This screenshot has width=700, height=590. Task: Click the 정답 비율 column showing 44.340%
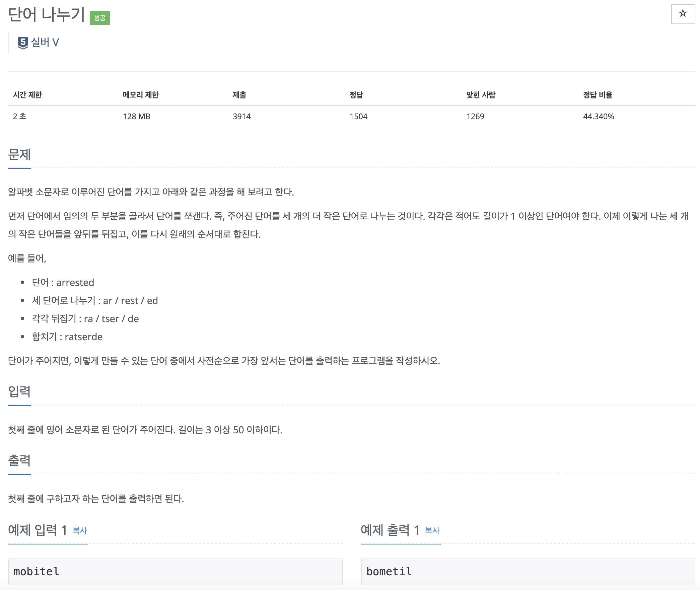pos(599,117)
